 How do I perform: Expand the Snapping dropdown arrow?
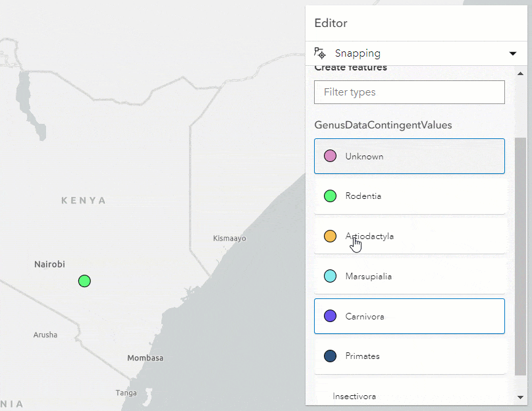tap(513, 53)
